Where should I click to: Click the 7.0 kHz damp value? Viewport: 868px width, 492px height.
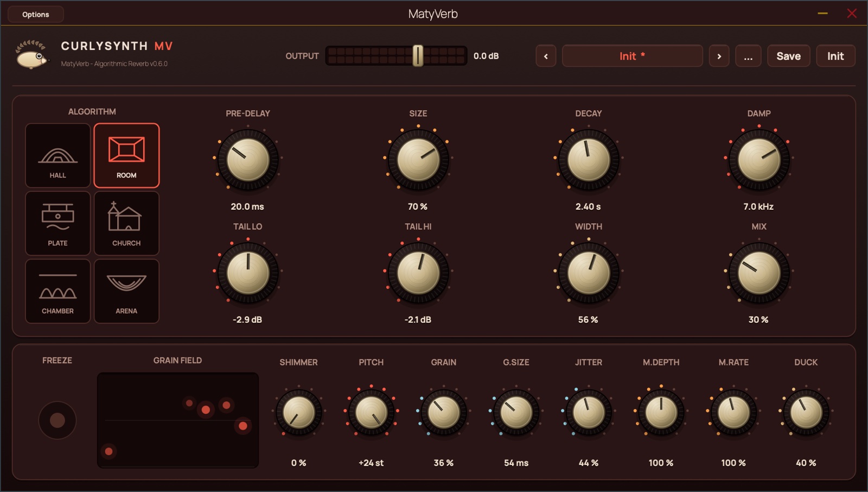[758, 206]
